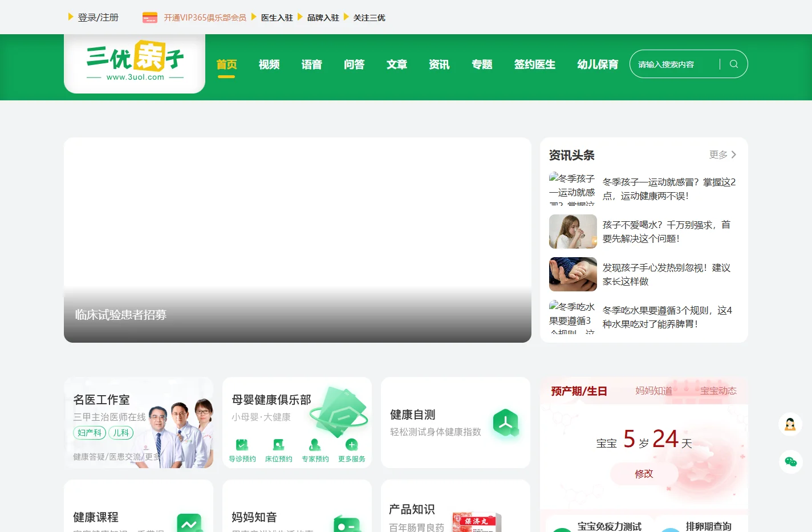Click the 健康课程 chart icon
The width and height of the screenshot is (812, 532).
pos(189,522)
